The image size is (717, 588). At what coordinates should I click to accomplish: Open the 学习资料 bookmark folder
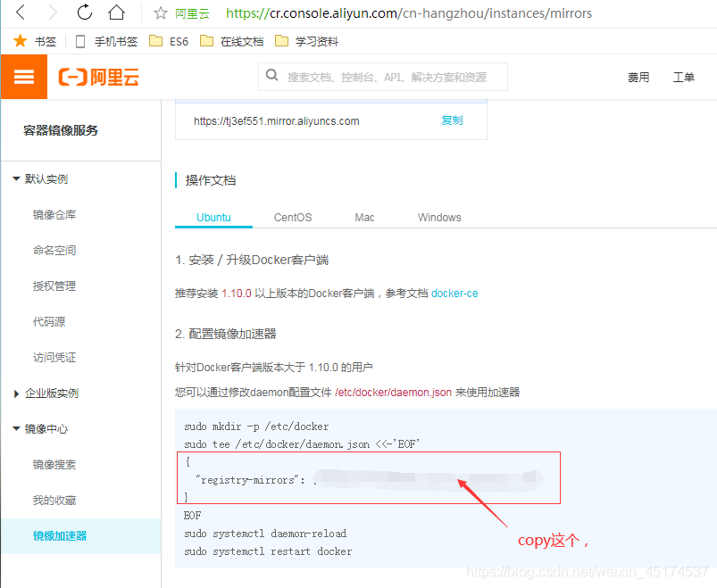[x=307, y=42]
